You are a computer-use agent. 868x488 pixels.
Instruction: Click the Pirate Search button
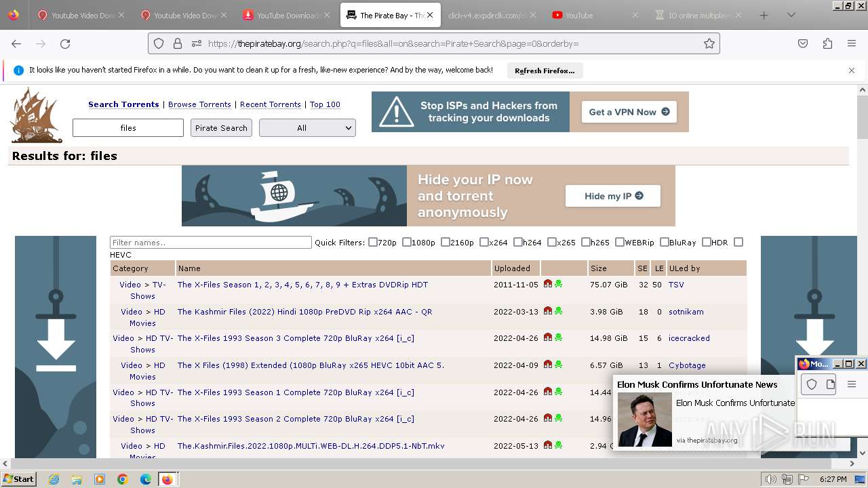pos(221,127)
